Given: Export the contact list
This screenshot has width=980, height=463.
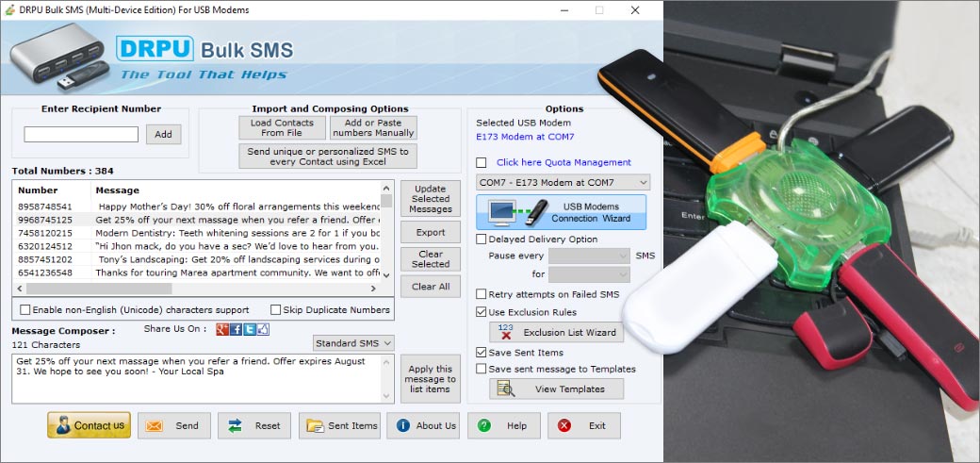Looking at the screenshot, I should point(430,232).
